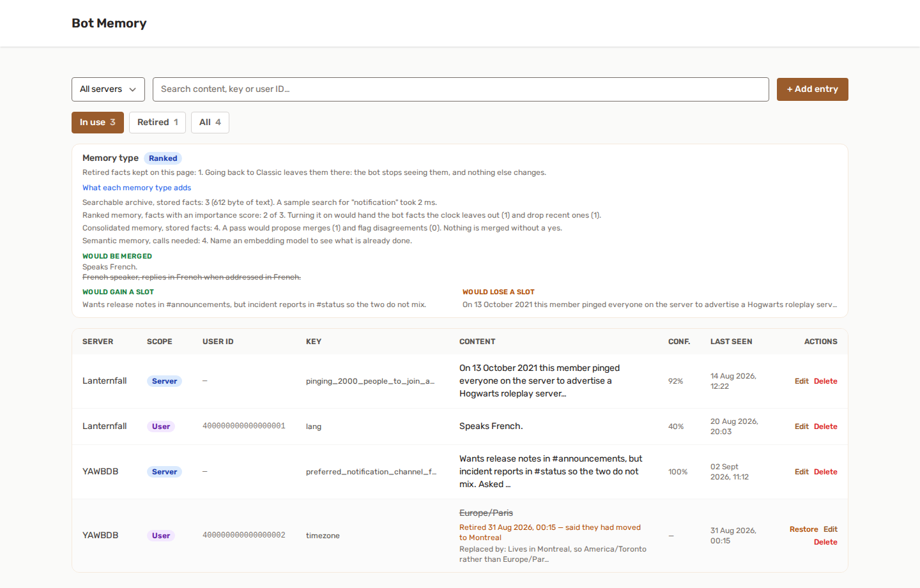Click the User scope badge in the lang row

161,426
